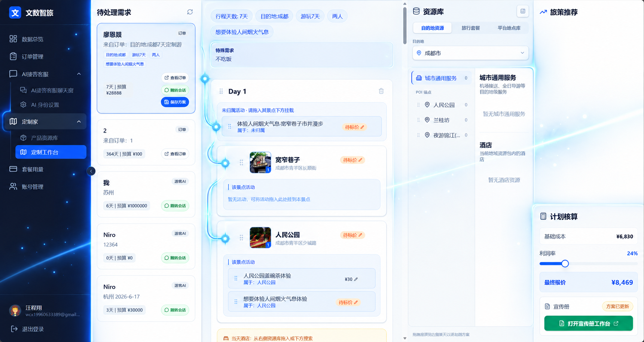Open the 成都市 destination dropdown
The height and width of the screenshot is (342, 644).
(x=470, y=53)
